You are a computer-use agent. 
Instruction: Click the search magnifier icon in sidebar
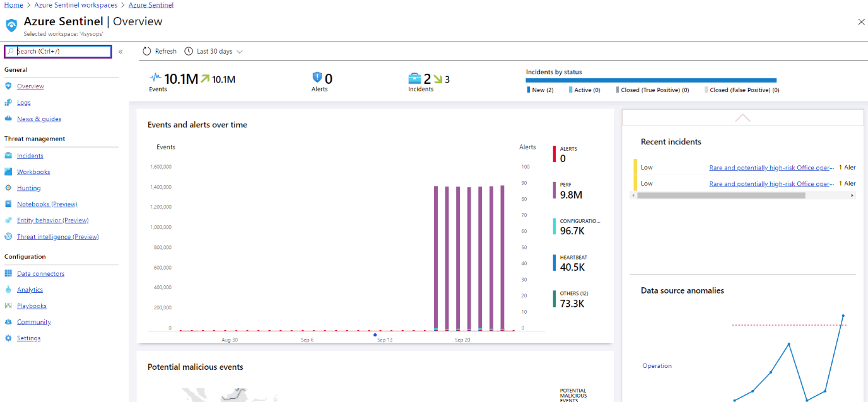11,51
